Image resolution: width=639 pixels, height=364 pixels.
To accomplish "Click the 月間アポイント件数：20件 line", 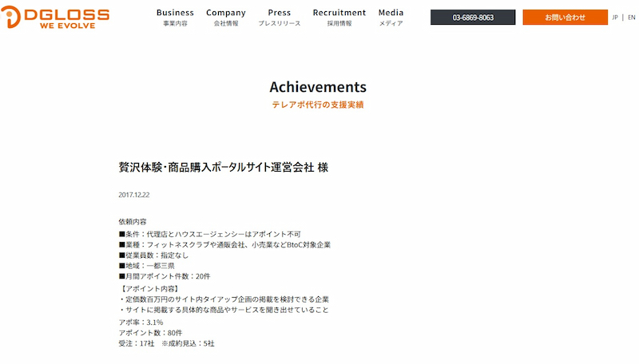I will [x=165, y=276].
